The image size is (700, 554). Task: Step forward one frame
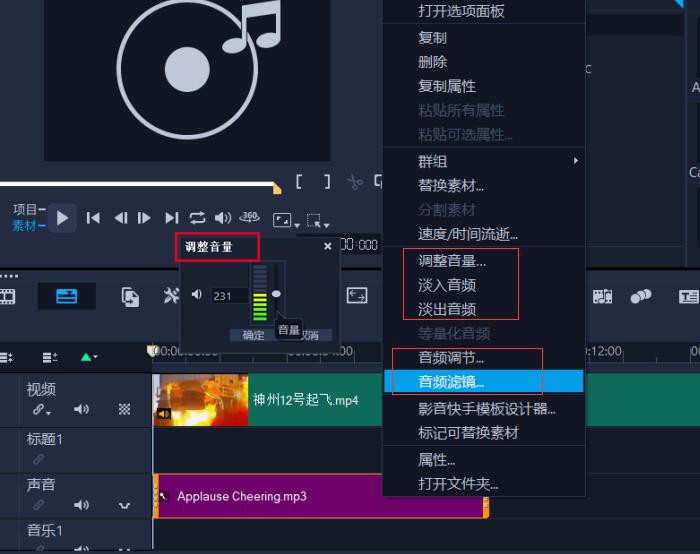click(144, 218)
